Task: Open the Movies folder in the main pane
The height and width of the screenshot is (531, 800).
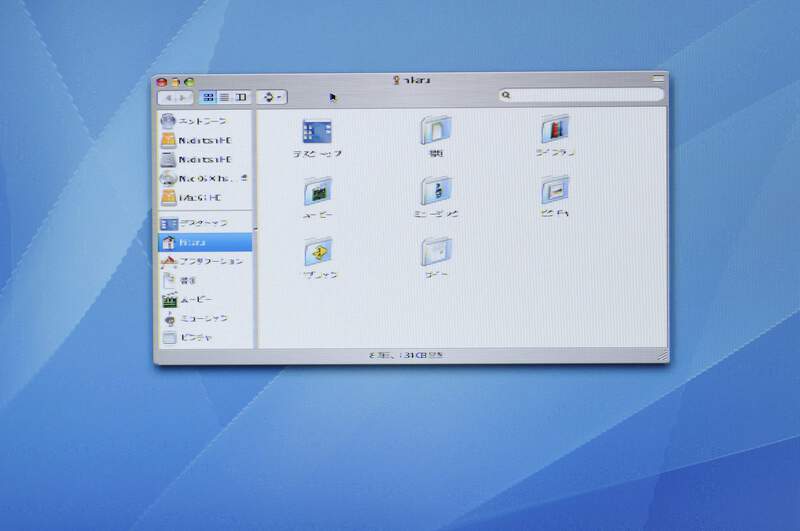Action: [x=317, y=191]
